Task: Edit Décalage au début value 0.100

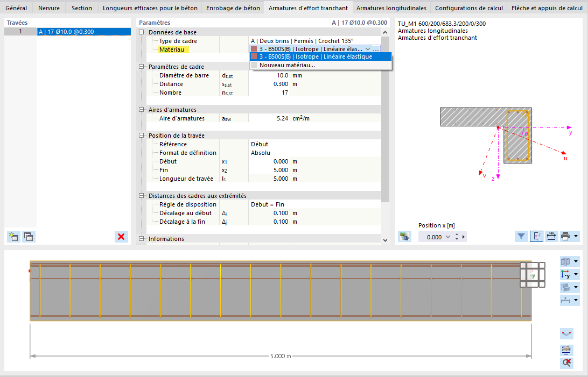Action: point(269,213)
